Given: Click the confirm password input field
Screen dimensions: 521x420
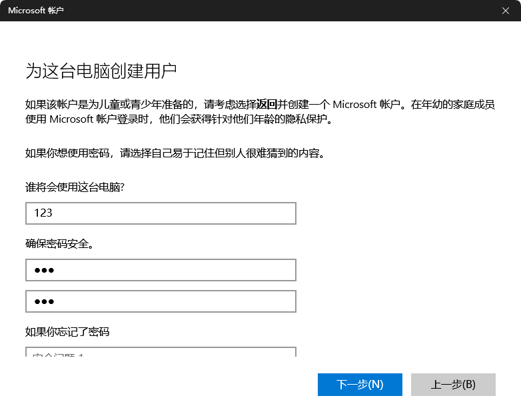Looking at the screenshot, I should (161, 301).
